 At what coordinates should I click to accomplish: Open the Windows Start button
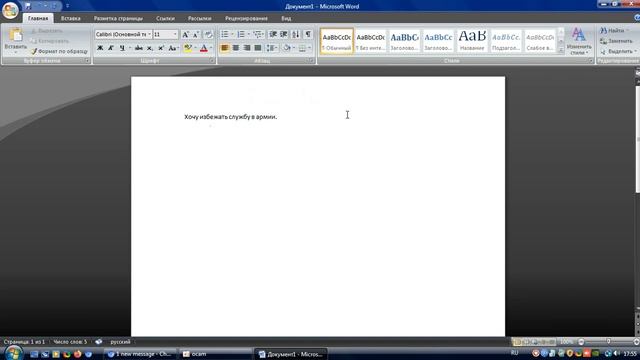coord(13,353)
